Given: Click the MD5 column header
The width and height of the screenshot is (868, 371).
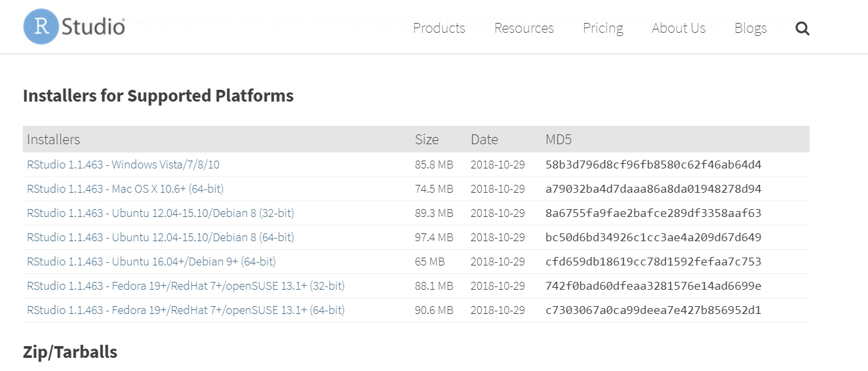Looking at the screenshot, I should pyautogui.click(x=559, y=140).
